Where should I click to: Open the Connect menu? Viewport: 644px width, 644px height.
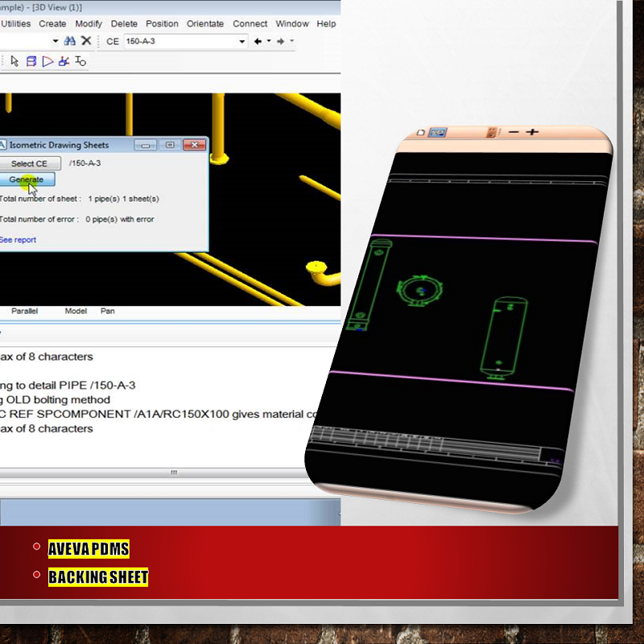(x=250, y=23)
